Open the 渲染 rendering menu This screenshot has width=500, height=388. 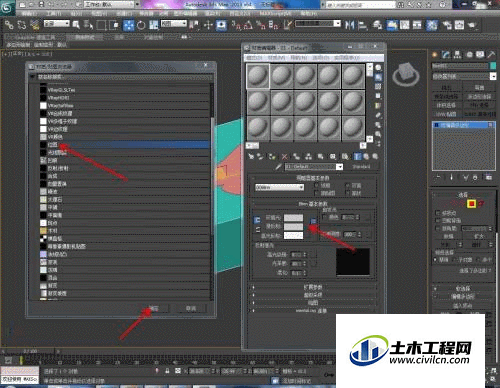pyautogui.click(x=212, y=14)
